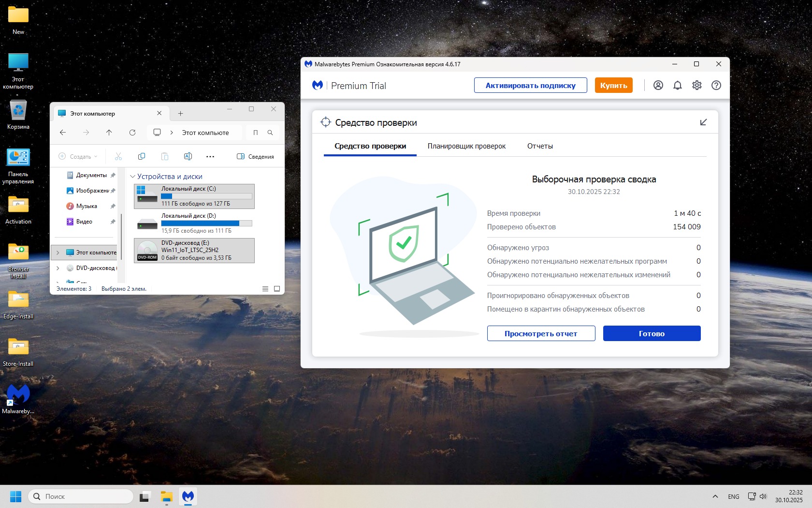This screenshot has width=812, height=508.
Task: Switch to details list view in Explorer
Action: pos(265,289)
